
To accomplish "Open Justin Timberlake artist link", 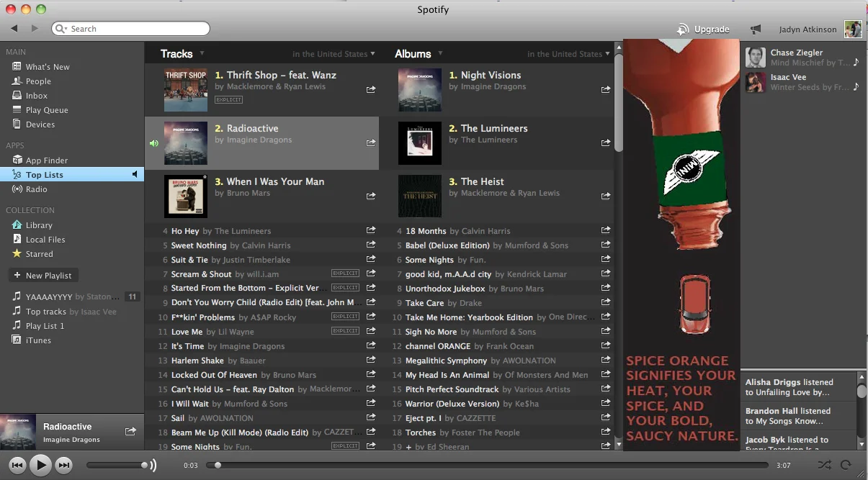I will click(x=256, y=260).
